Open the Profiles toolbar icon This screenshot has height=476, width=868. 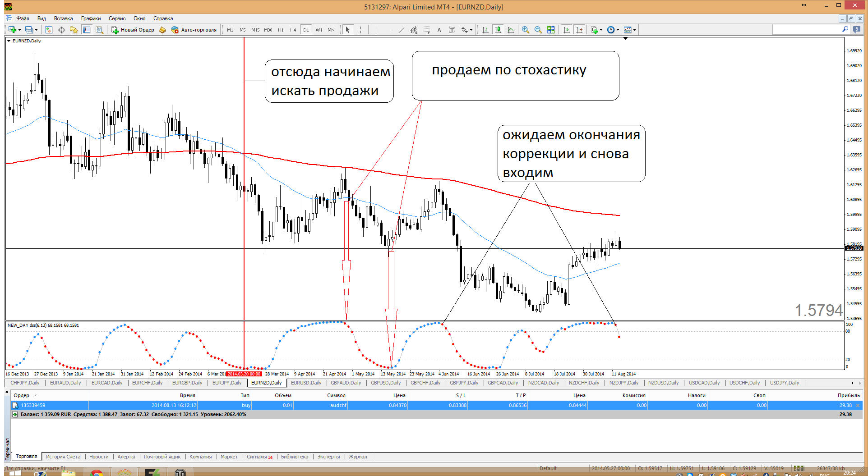coord(29,30)
